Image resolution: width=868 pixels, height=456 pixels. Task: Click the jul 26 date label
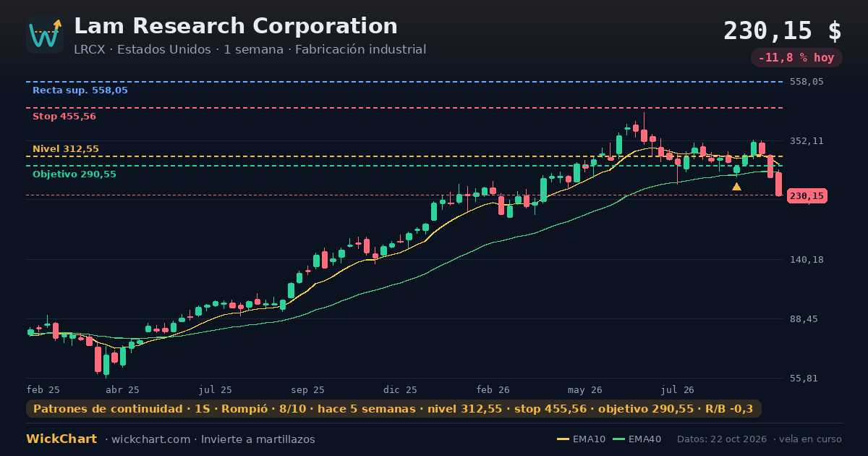click(x=678, y=389)
